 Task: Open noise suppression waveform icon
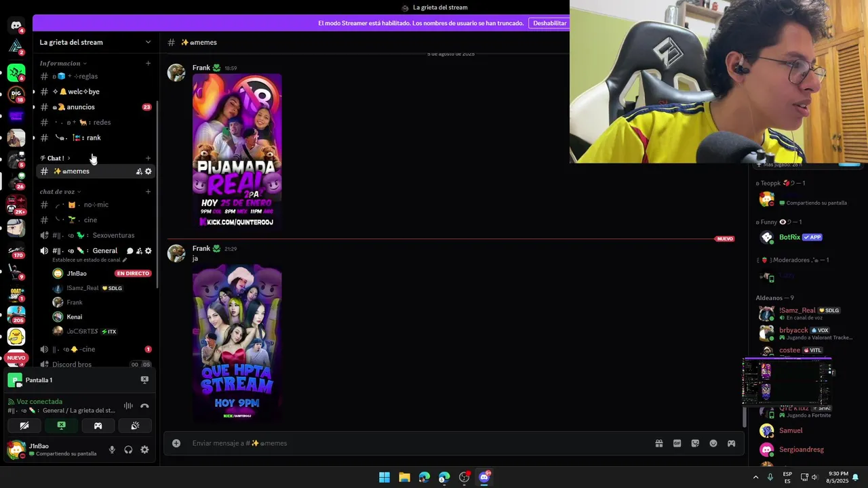click(128, 406)
